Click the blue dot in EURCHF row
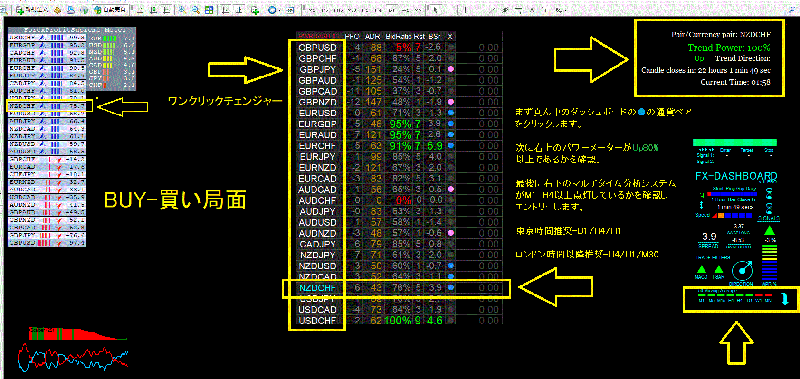This screenshot has width=800, height=379. coord(451,146)
